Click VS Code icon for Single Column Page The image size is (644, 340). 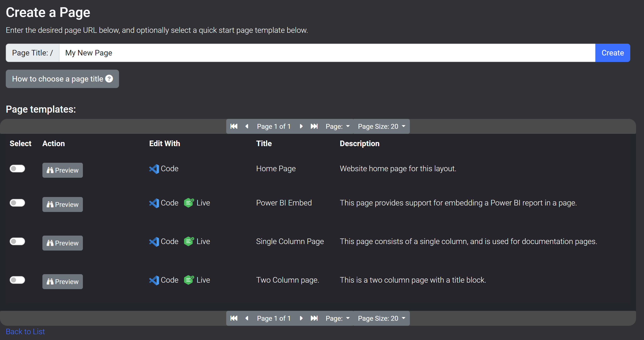point(154,242)
